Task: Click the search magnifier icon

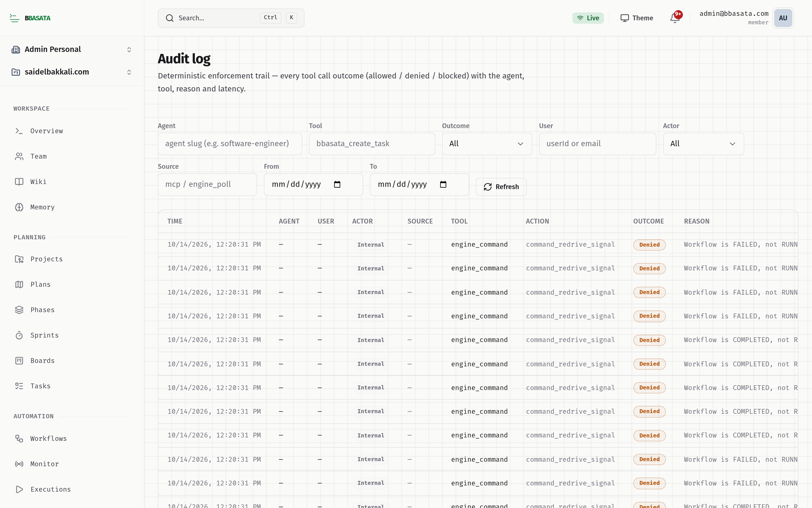Action: (170, 18)
